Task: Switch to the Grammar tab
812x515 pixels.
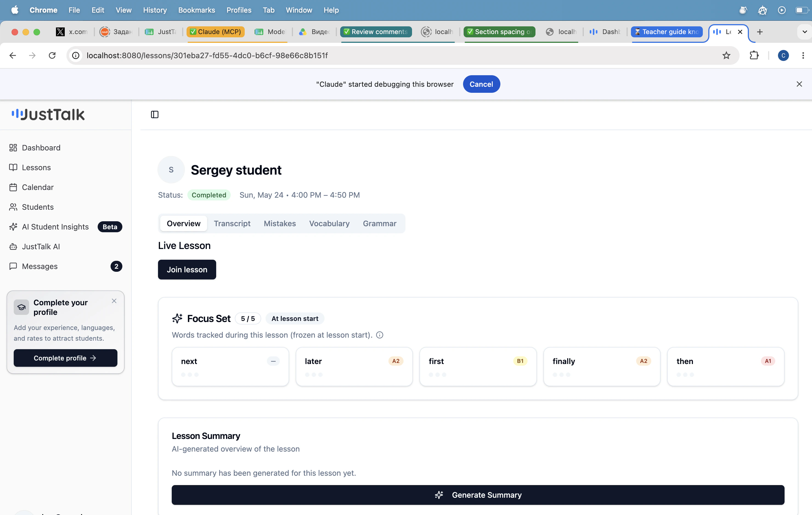Action: pyautogui.click(x=379, y=223)
